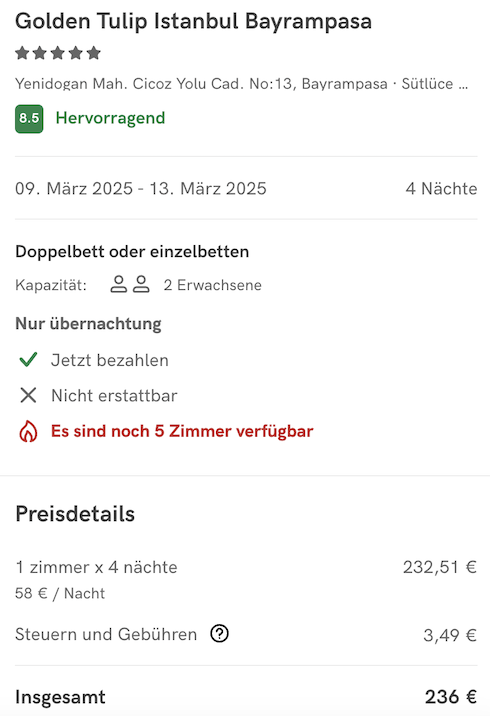The image size is (490, 716).
Task: Click the 4 Nächte duration text
Action: (441, 189)
